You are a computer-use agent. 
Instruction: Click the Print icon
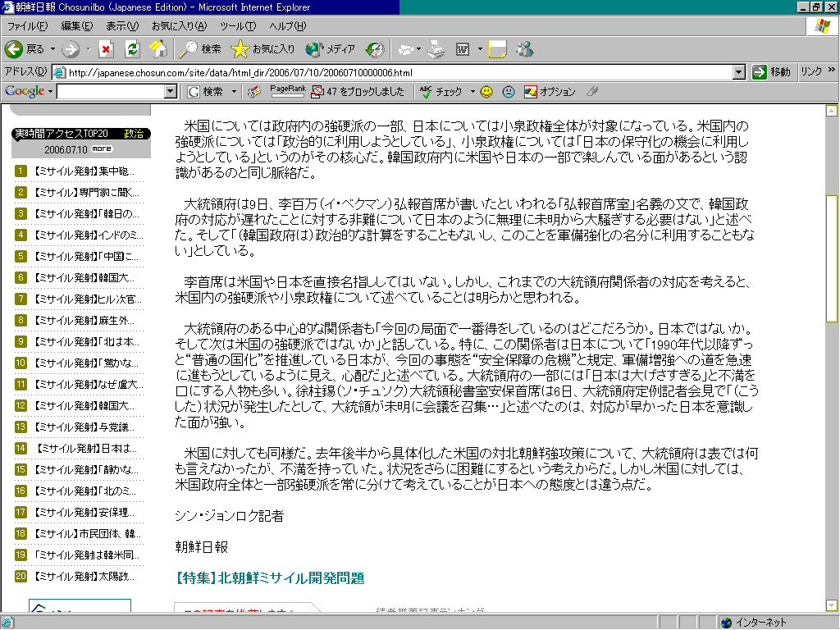click(x=436, y=49)
